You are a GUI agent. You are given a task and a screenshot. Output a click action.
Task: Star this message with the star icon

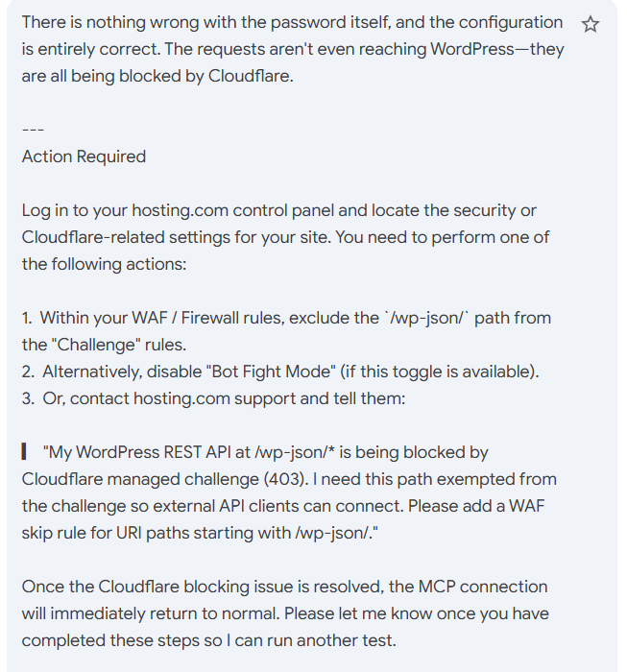pos(591,24)
